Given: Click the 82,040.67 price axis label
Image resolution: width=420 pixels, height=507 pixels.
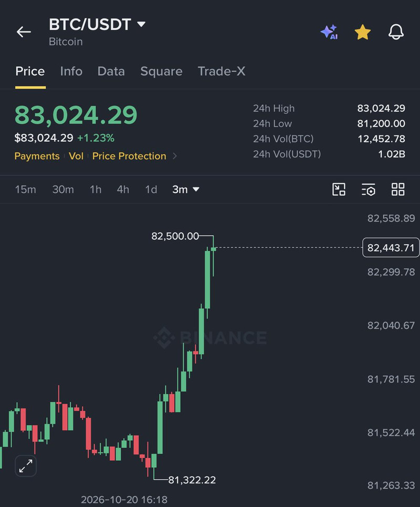Looking at the screenshot, I should [391, 325].
